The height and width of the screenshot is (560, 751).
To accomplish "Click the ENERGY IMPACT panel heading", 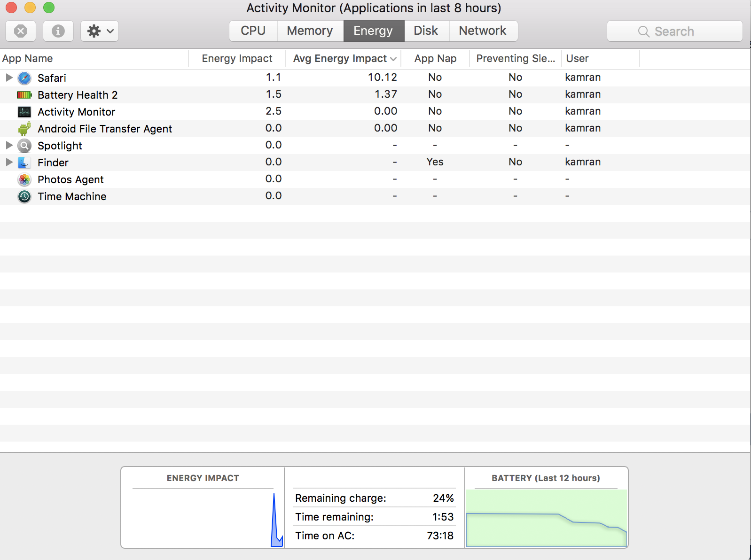I will pos(203,478).
